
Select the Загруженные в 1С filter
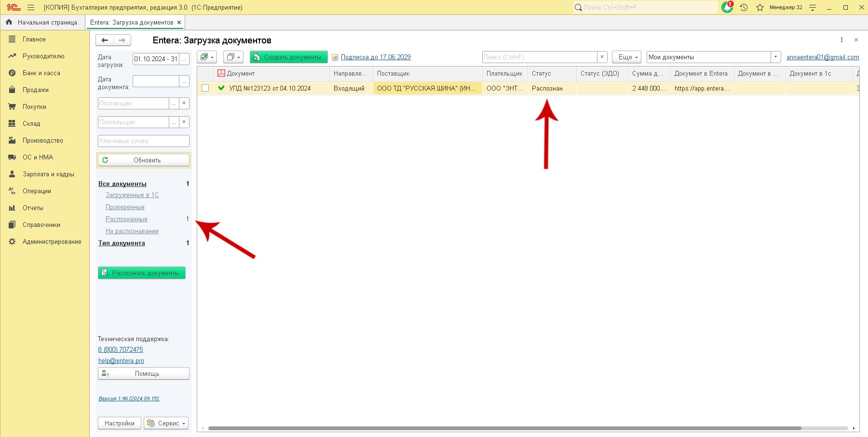(x=132, y=195)
